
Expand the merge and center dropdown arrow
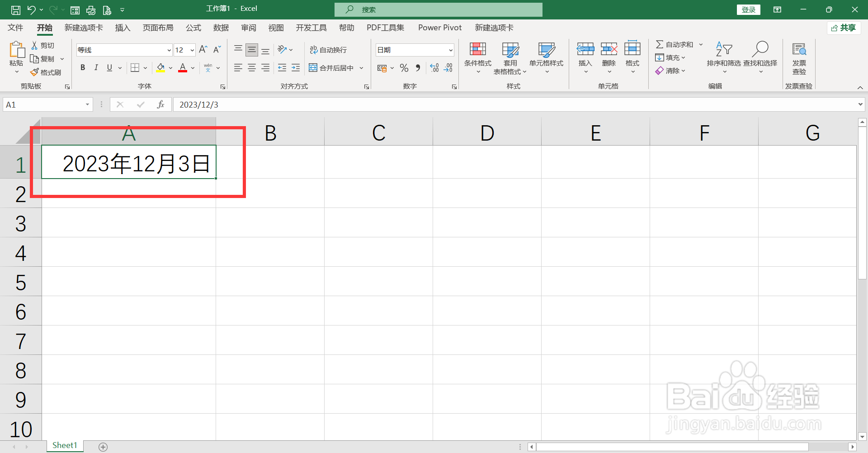[361, 68]
